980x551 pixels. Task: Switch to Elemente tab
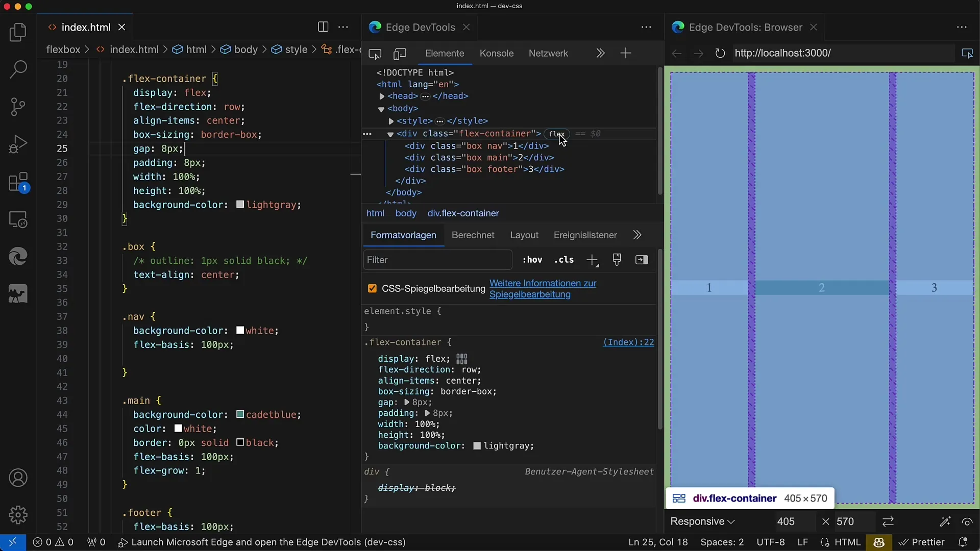point(445,54)
